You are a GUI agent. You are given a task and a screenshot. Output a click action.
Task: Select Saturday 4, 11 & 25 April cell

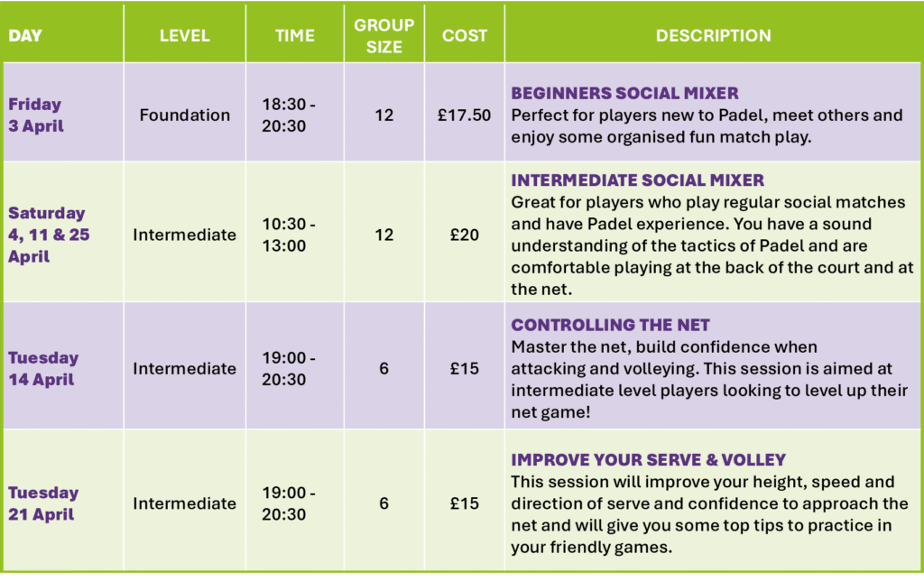49,235
